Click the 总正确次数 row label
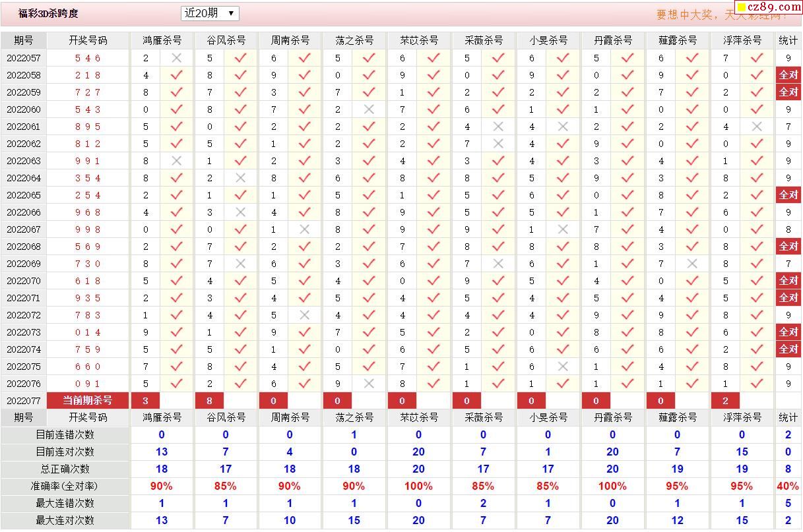Screen dimensions: 803x532 tap(65, 469)
